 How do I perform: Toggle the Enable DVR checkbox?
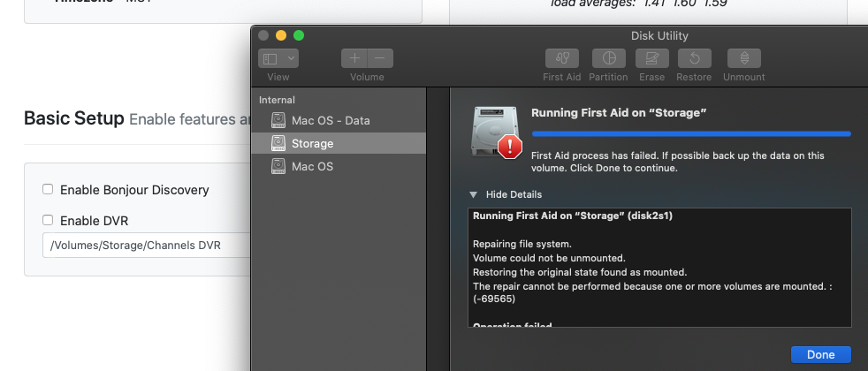coord(48,221)
